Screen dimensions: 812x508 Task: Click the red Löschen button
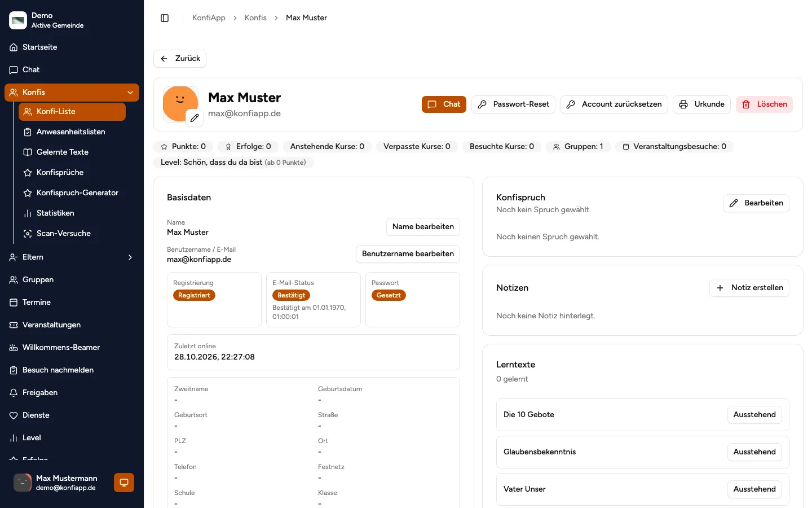point(764,104)
